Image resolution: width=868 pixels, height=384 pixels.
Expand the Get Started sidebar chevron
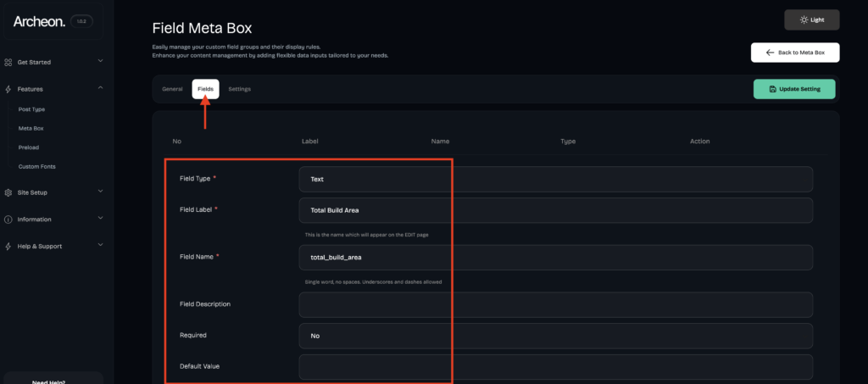[100, 61]
